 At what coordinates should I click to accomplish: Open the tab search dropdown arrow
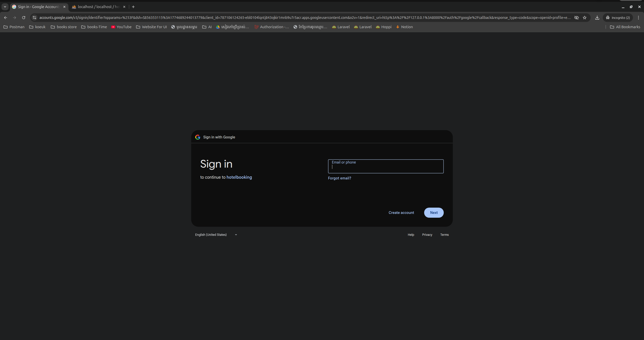[x=5, y=7]
